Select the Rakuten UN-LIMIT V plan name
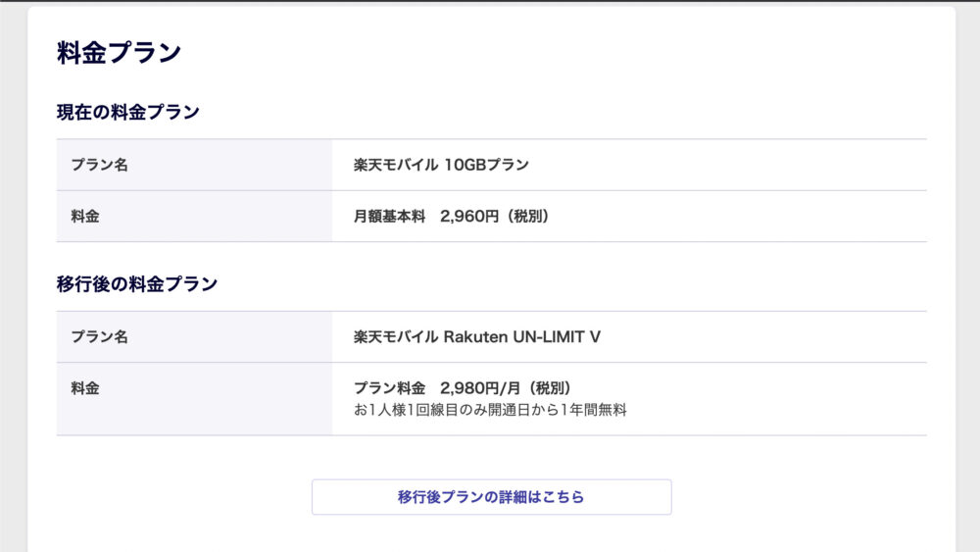The width and height of the screenshot is (980, 552). (x=522, y=337)
